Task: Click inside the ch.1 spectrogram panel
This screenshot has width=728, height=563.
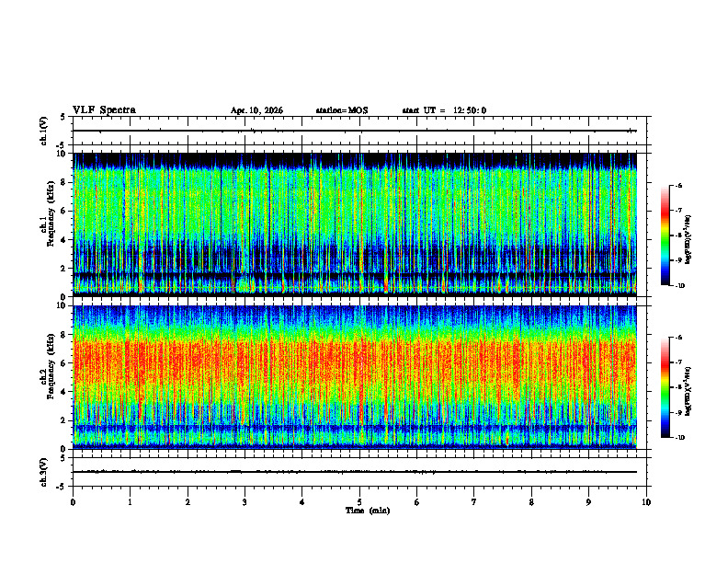Action: coord(355,224)
